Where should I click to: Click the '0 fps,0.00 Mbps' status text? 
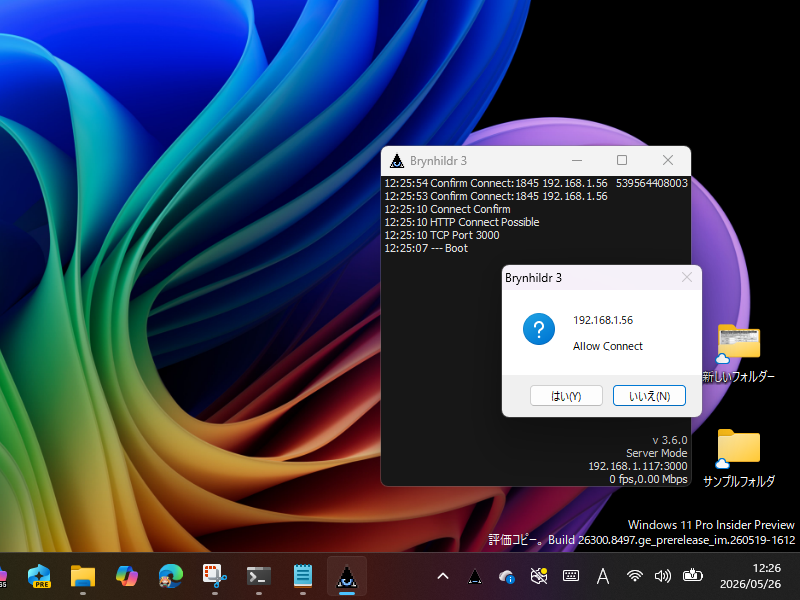point(648,479)
